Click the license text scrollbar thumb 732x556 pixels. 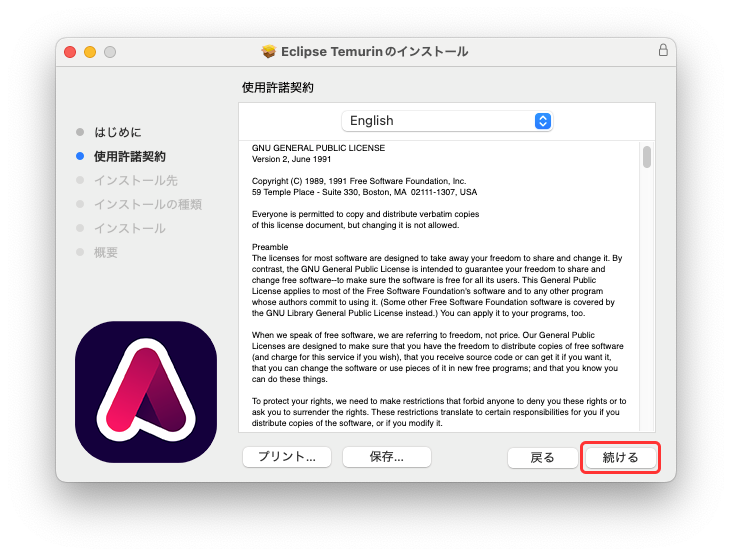[647, 157]
